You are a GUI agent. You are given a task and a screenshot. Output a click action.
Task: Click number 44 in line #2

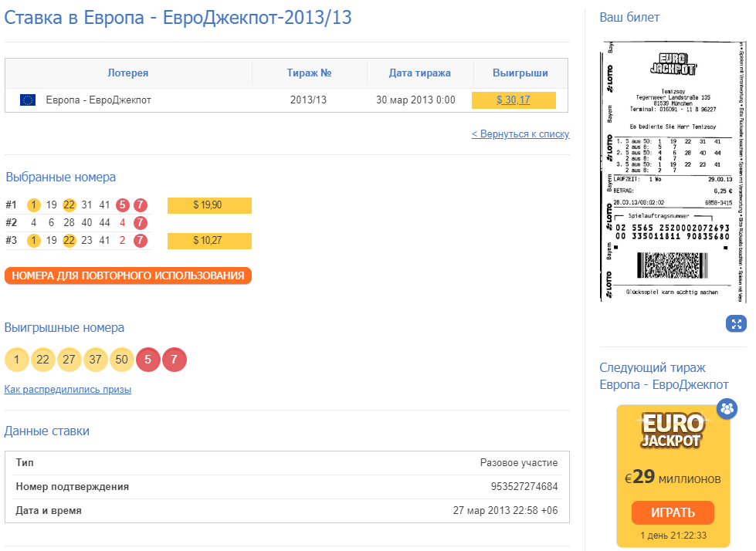(104, 222)
